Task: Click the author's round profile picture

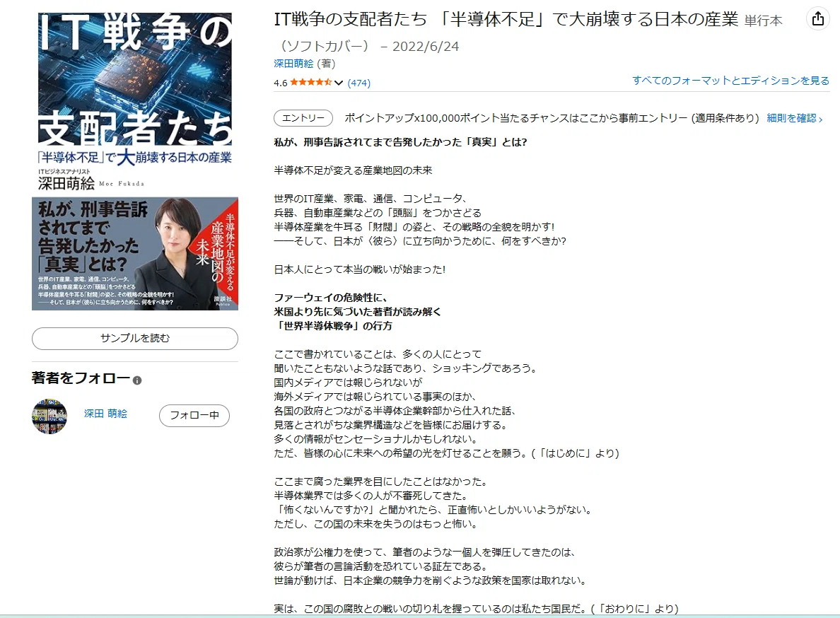Action: (x=49, y=416)
